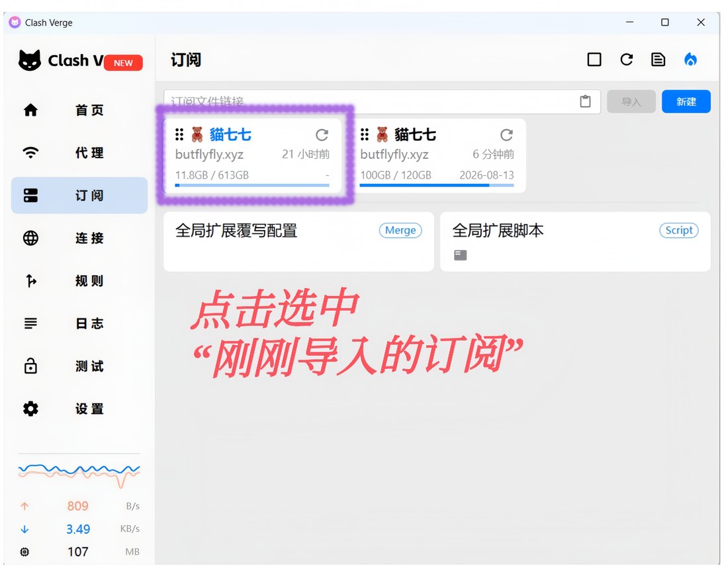Click the 全局扩展脚本 title

click(x=498, y=231)
